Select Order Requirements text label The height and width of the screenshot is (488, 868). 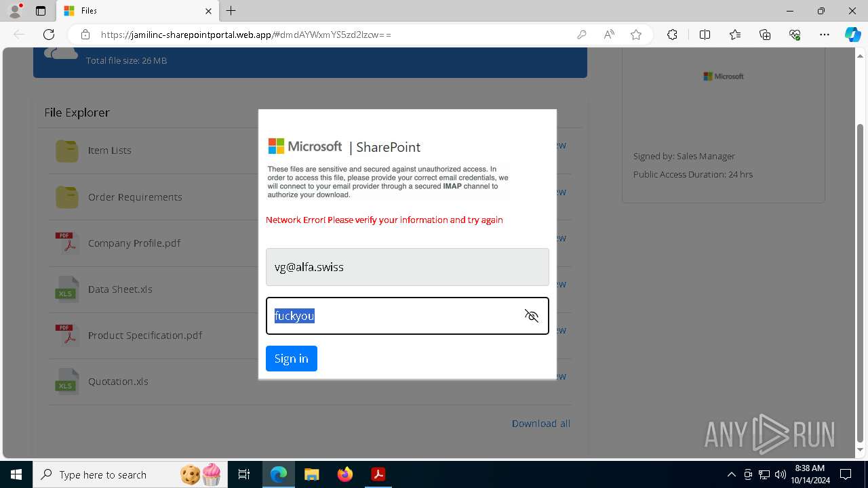[135, 197]
